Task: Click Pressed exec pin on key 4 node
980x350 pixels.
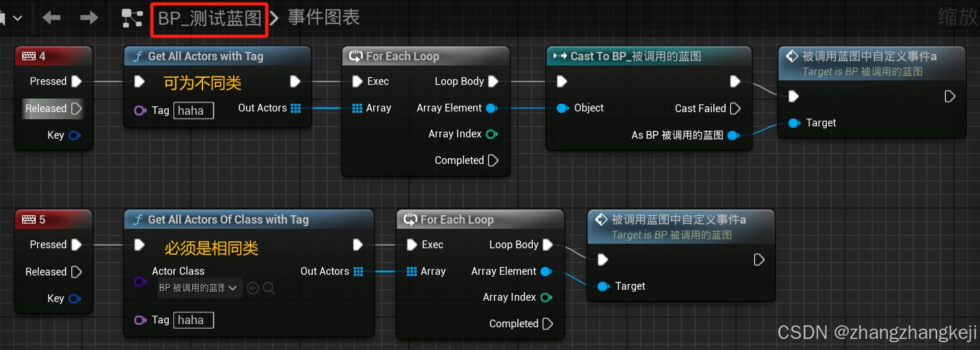Action: (77, 81)
